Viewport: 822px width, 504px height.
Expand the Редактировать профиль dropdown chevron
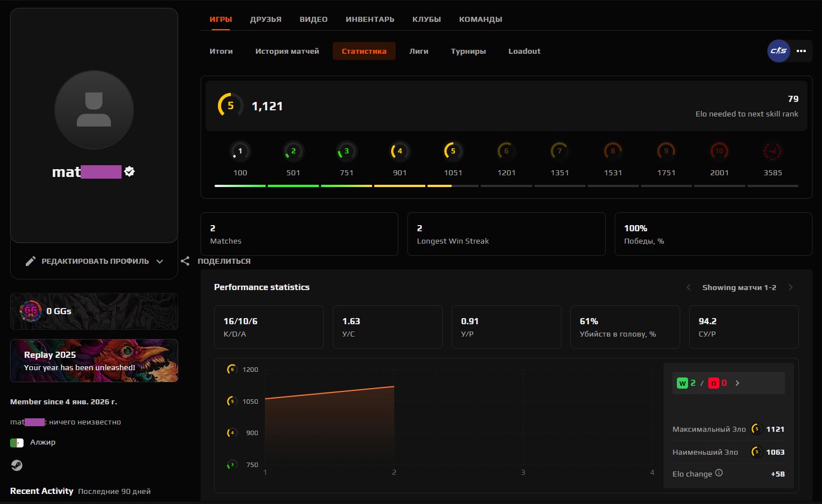(160, 261)
